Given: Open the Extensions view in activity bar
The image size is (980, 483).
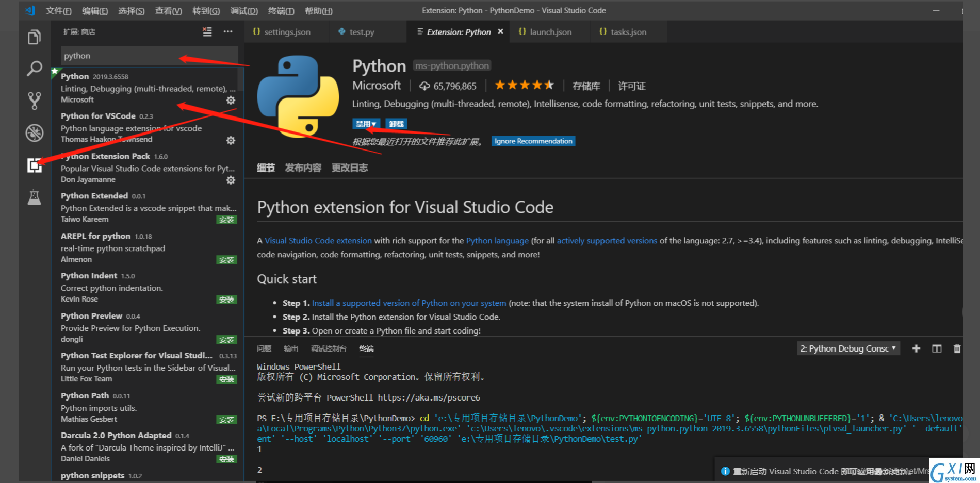Looking at the screenshot, I should (35, 165).
